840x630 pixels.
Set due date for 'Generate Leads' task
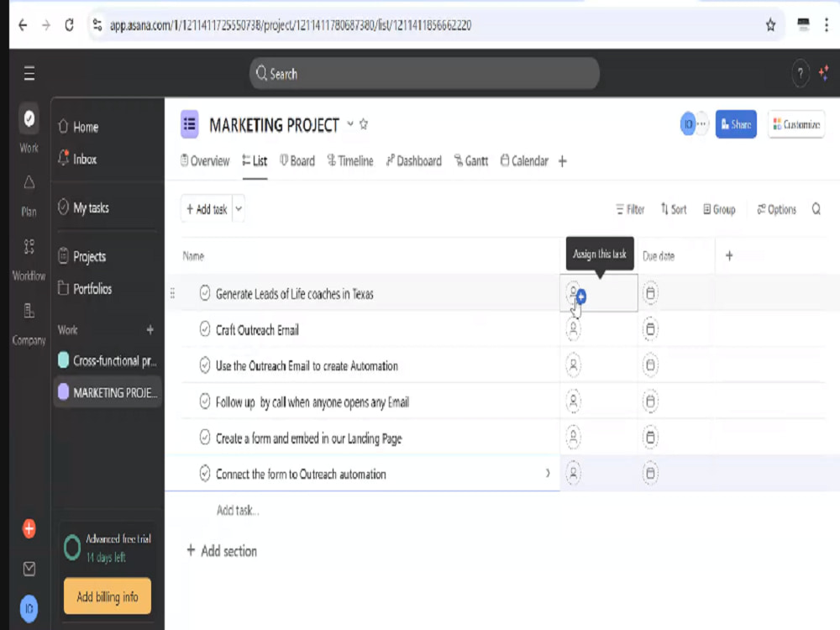point(650,293)
